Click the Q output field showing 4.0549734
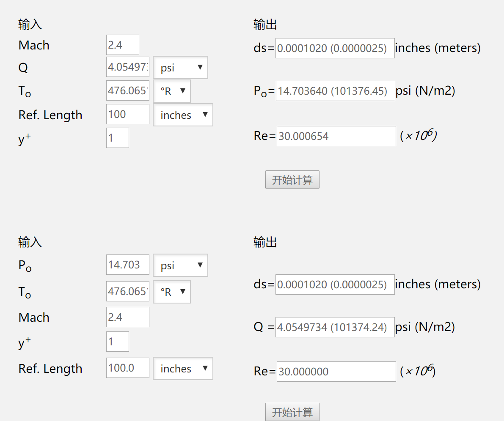Screen dimensions: 504x424 tap(335, 327)
